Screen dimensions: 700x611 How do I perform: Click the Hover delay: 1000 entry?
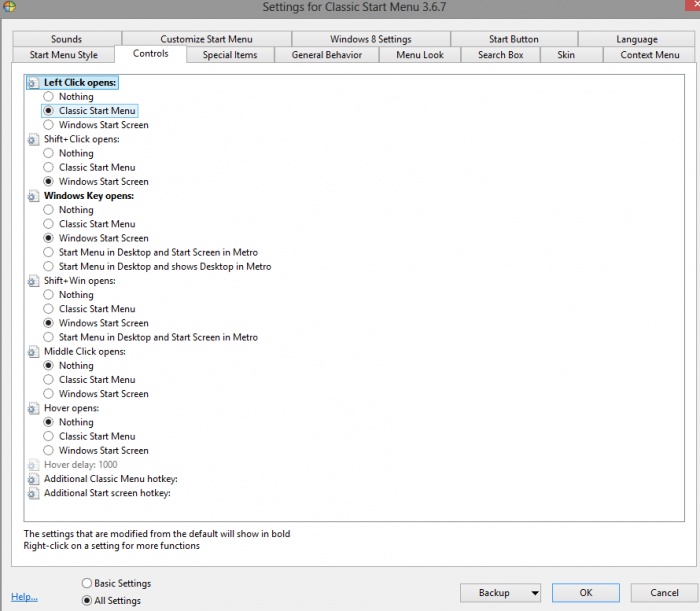[80, 465]
